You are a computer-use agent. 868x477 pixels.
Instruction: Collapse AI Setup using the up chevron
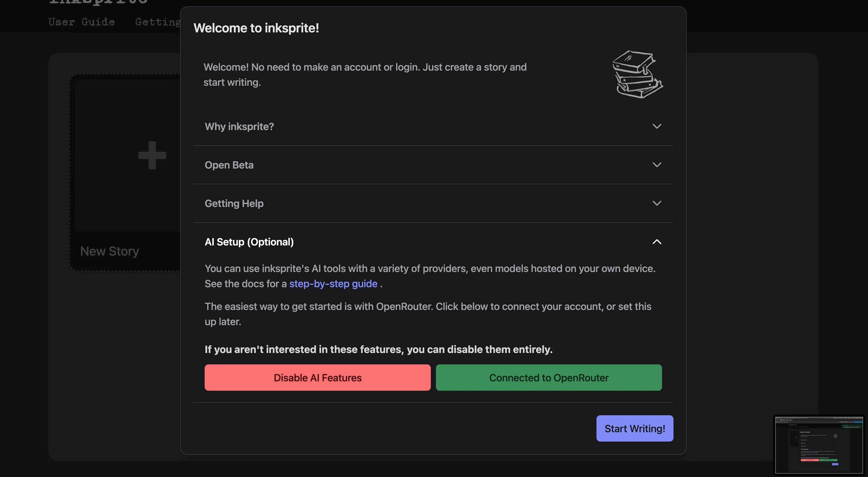click(x=657, y=242)
